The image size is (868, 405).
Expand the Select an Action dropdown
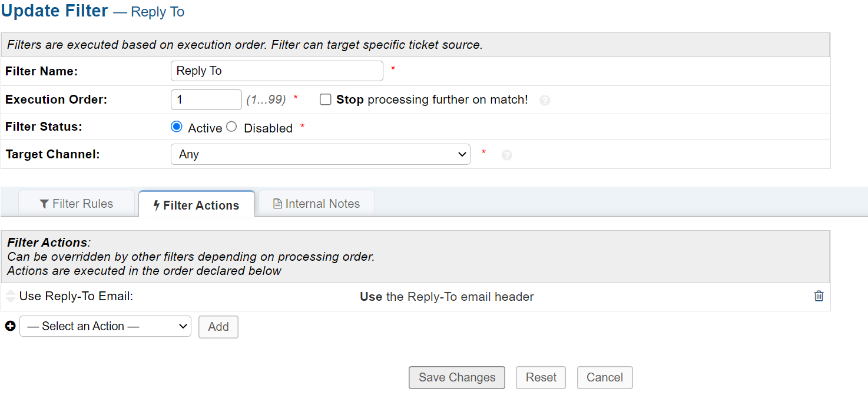105,326
